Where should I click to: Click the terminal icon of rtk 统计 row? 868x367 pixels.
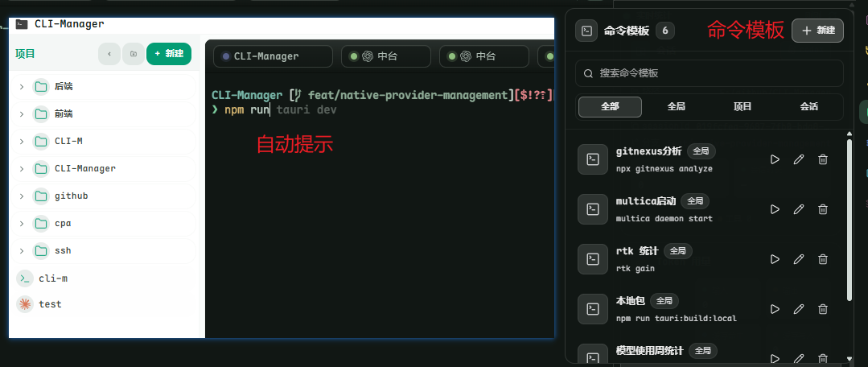pos(593,259)
